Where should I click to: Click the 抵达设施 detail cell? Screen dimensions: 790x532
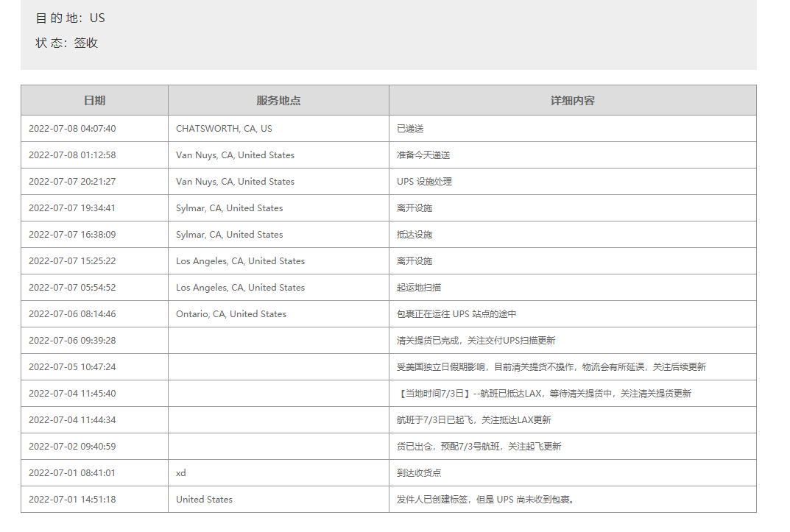(x=415, y=235)
